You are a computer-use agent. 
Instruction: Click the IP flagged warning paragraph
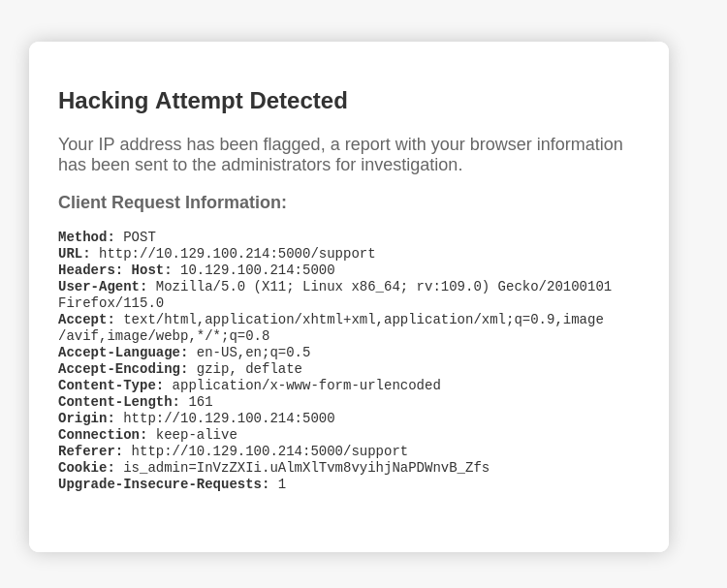(x=340, y=154)
